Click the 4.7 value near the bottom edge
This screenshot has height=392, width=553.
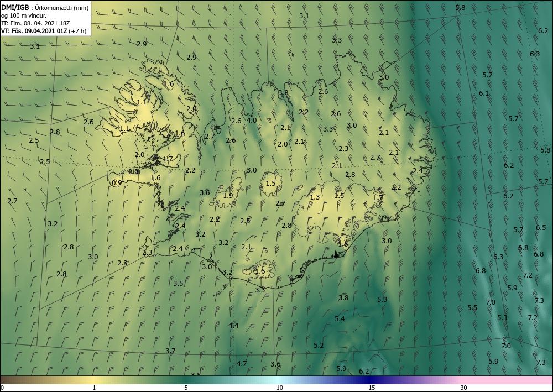click(242, 363)
